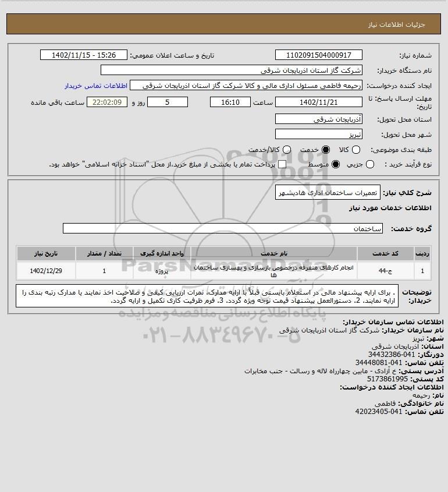Click the buyer name field شرکت گاز استان اذربایجان شرقی

point(232,70)
